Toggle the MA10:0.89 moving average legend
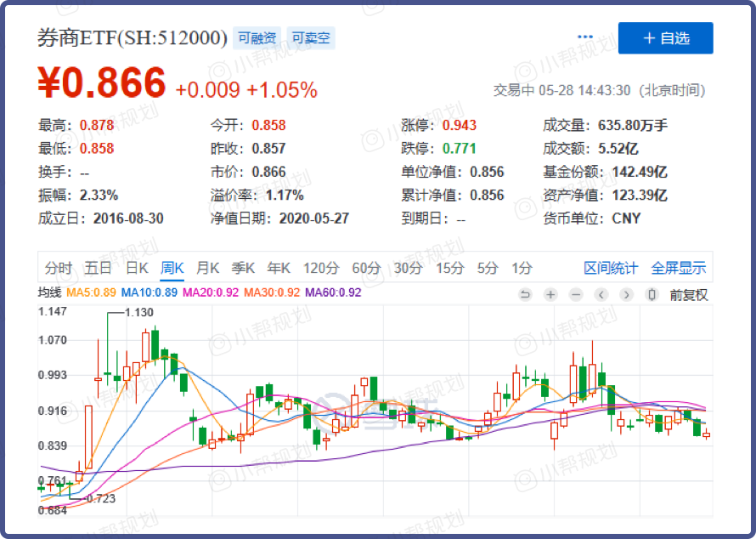Viewport: 756px width, 539px height. [149, 292]
